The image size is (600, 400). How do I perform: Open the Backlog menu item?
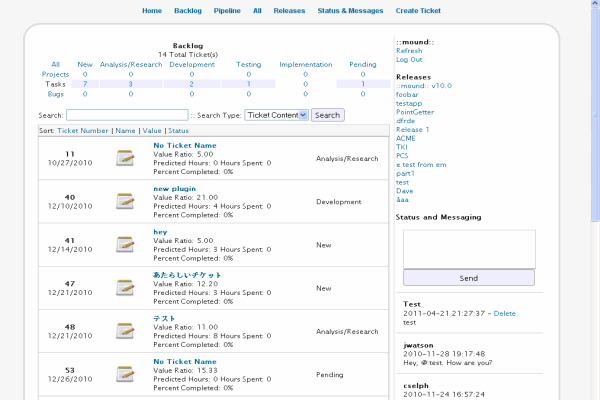click(x=188, y=11)
